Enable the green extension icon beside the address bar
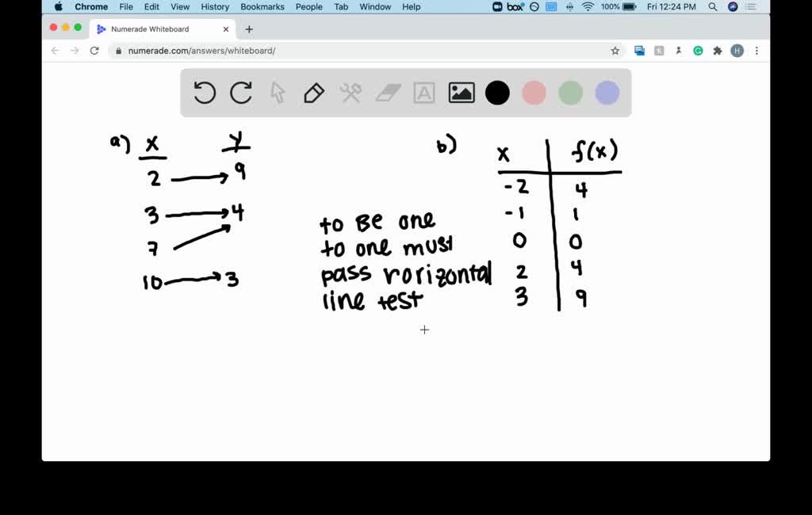Viewport: 812px width, 515px height. pyautogui.click(x=698, y=49)
